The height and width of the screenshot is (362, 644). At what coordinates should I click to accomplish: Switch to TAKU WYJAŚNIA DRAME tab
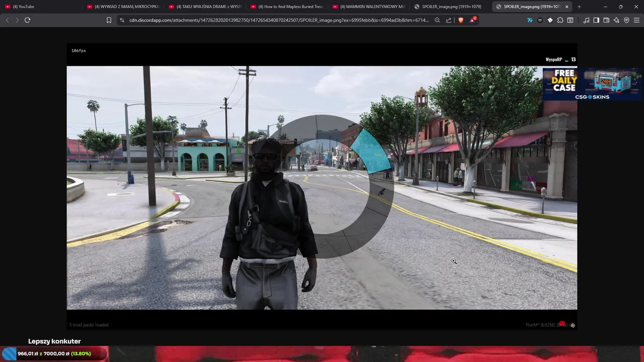coord(205,7)
